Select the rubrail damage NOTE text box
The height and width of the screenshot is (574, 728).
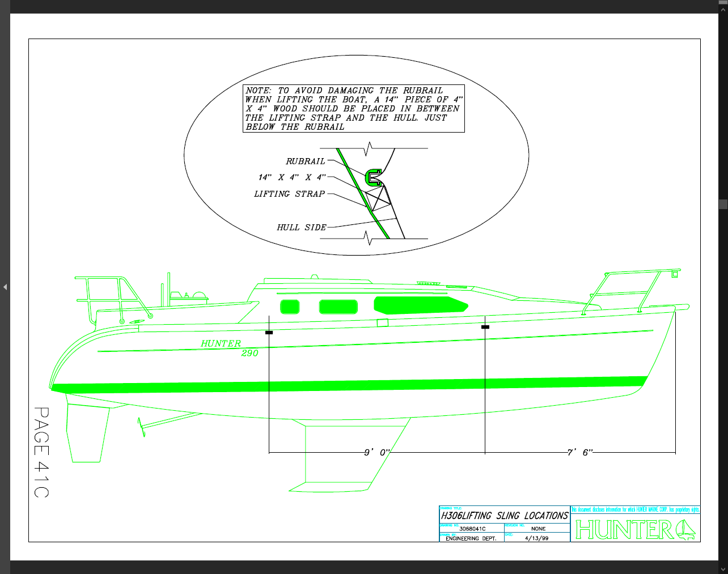[354, 109]
